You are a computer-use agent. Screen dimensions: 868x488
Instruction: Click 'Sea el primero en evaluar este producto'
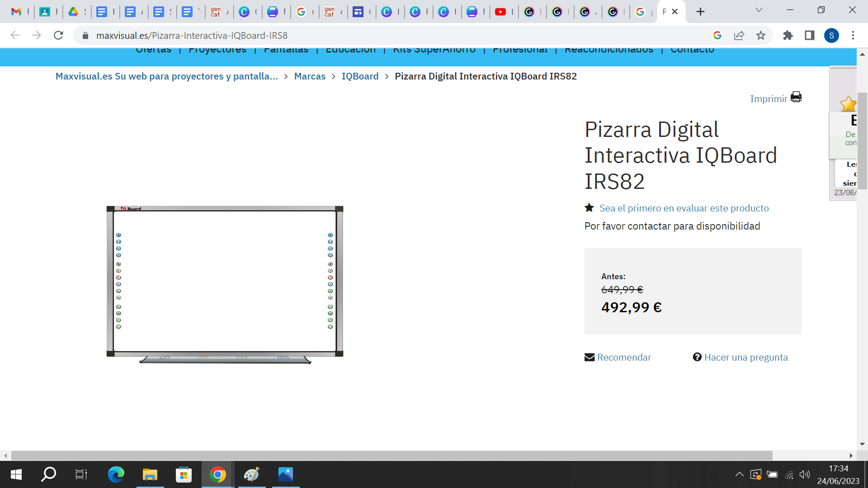[x=684, y=208]
